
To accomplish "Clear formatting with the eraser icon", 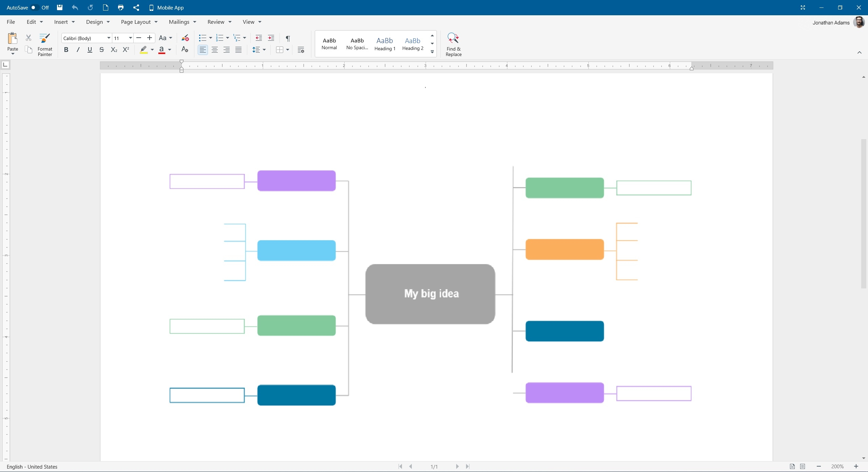I will click(185, 38).
